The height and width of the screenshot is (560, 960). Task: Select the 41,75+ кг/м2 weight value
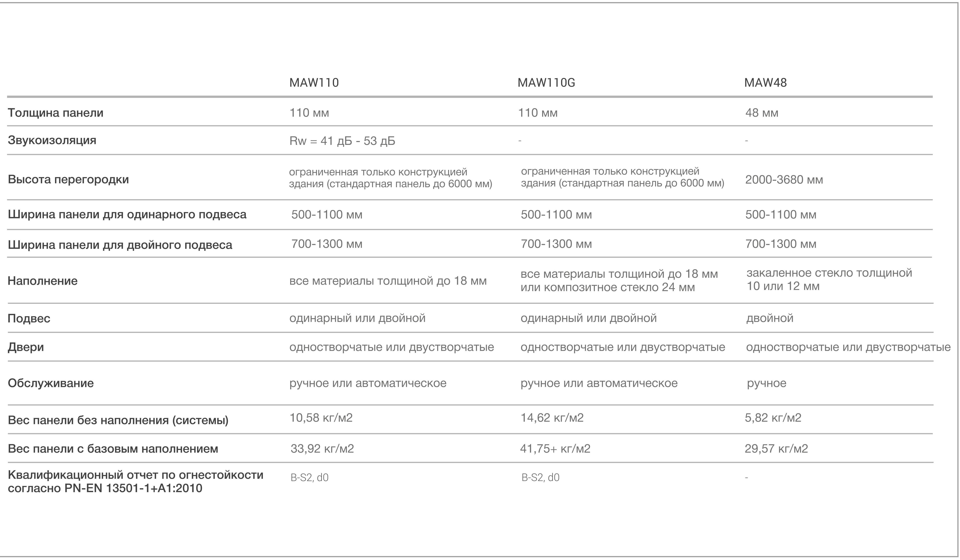click(555, 449)
